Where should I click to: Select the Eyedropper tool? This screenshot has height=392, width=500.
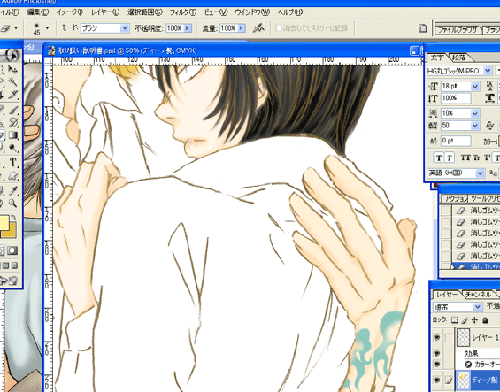click(x=13, y=190)
